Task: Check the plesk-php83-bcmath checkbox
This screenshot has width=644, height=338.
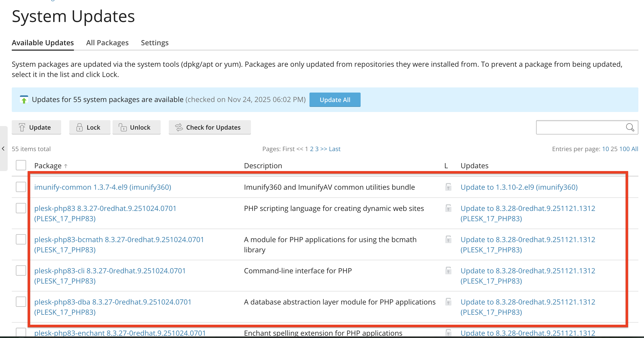Action: [x=21, y=239]
